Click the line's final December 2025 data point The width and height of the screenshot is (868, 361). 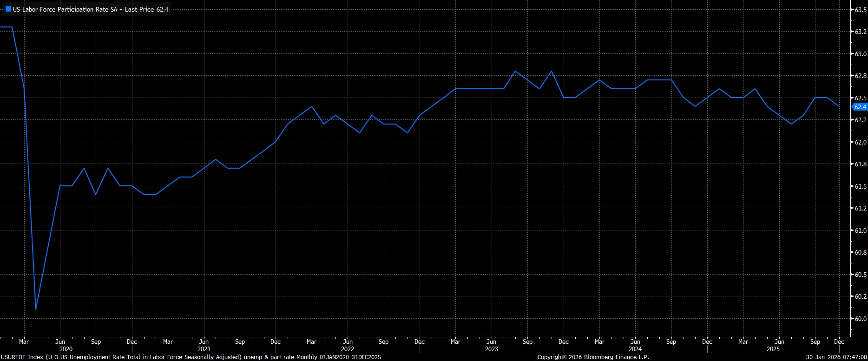tap(839, 106)
